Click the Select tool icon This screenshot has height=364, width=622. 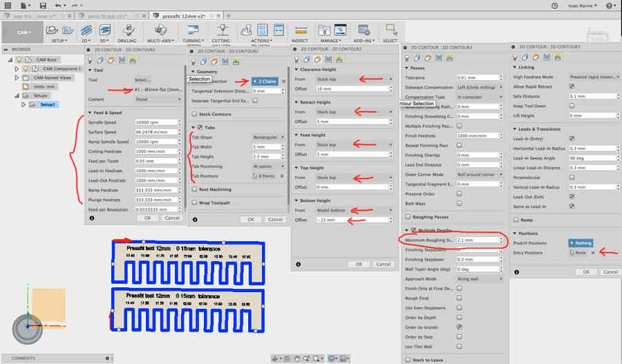click(390, 30)
